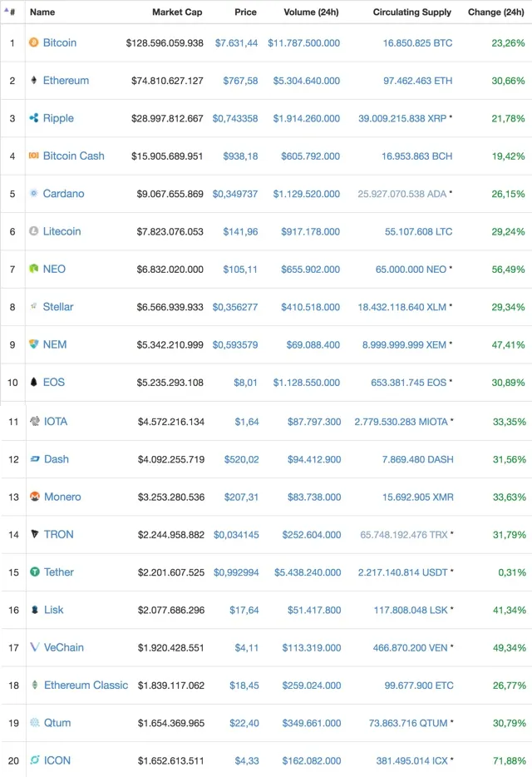The width and height of the screenshot is (532, 777).
Task: Click Litecoin volume $917.178.000
Action: 311,231
